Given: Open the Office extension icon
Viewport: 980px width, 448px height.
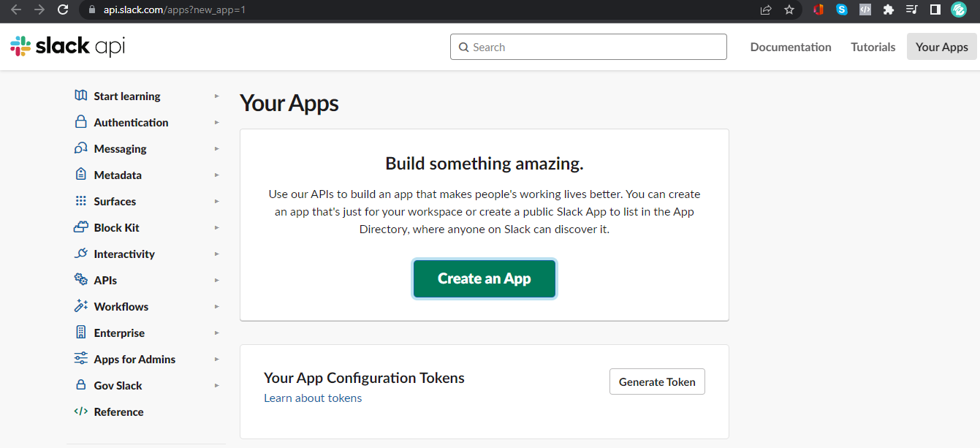Looking at the screenshot, I should coord(818,10).
